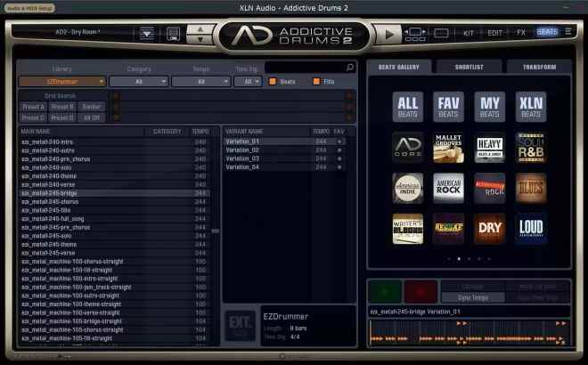Open the Transform tab

539,67
